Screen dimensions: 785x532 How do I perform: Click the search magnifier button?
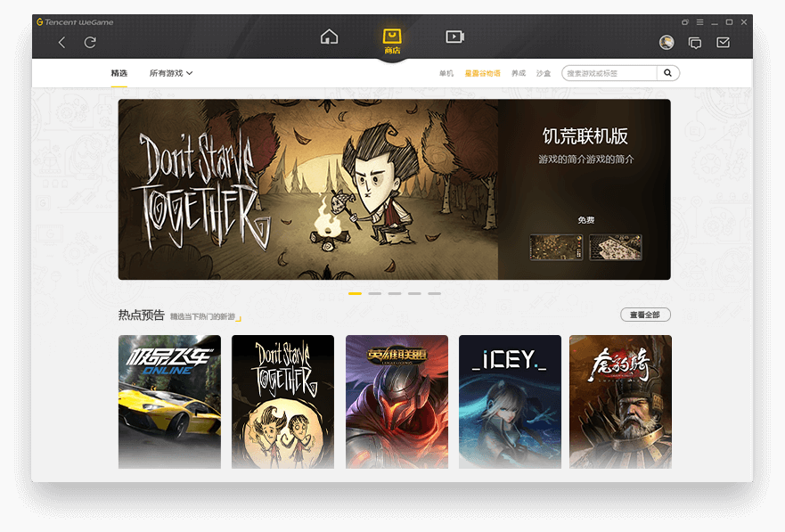668,73
